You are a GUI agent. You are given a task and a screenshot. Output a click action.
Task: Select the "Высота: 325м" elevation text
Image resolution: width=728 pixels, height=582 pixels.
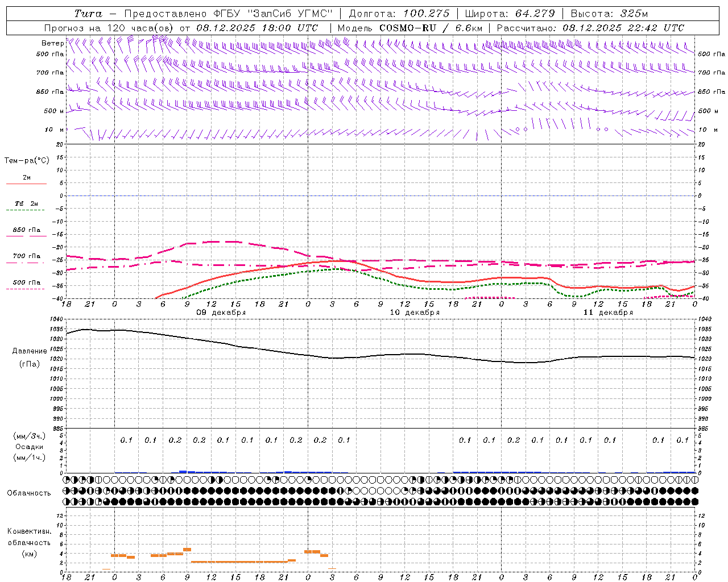(x=609, y=14)
